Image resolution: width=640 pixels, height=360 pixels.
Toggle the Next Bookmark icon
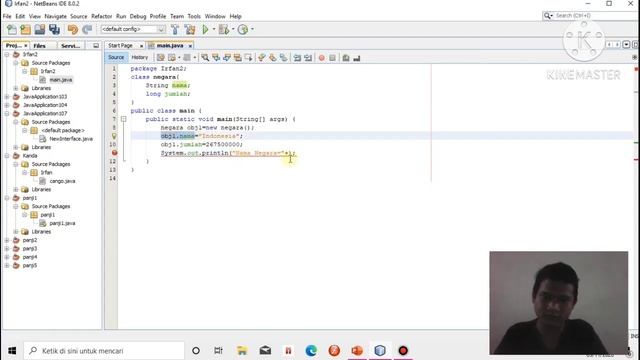click(x=273, y=58)
